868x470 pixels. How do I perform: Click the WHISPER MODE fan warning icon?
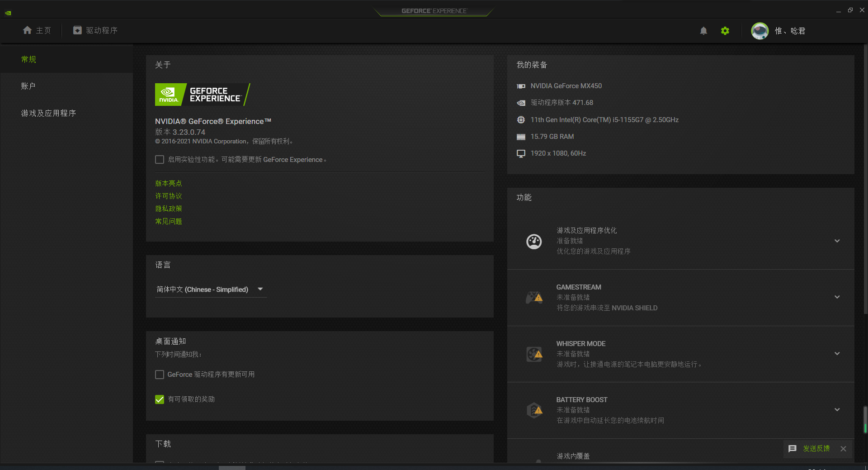pyautogui.click(x=534, y=354)
